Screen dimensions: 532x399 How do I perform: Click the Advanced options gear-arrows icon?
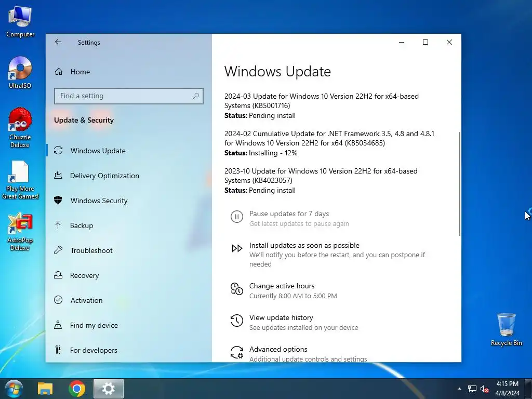coord(237,352)
